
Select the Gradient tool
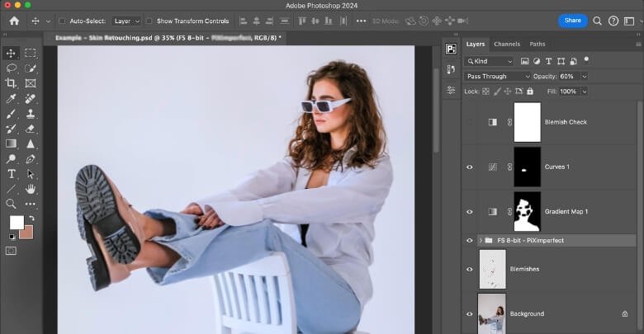pyautogui.click(x=11, y=143)
